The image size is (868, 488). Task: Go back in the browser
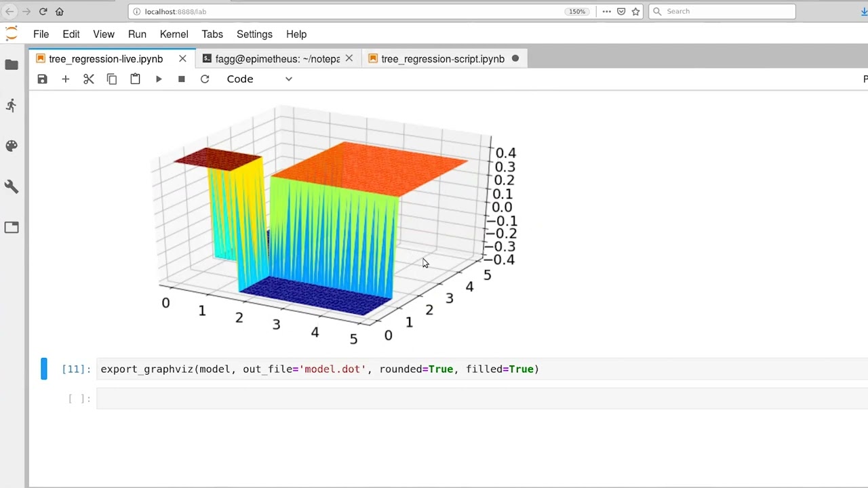tap(9, 12)
